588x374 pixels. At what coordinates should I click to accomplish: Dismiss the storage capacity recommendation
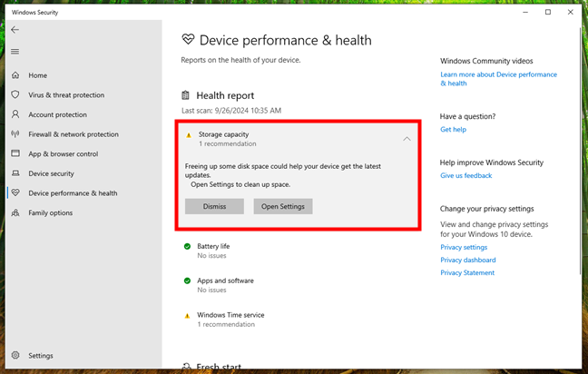click(x=214, y=206)
